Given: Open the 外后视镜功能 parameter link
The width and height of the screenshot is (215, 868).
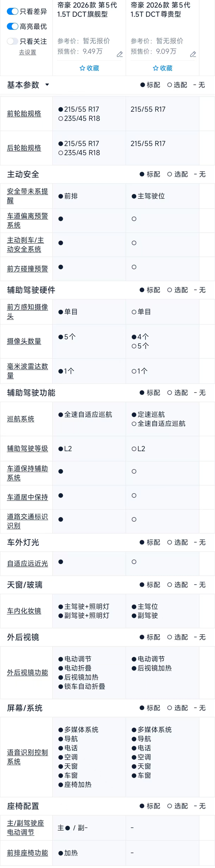Looking at the screenshot, I should click(x=27, y=673).
